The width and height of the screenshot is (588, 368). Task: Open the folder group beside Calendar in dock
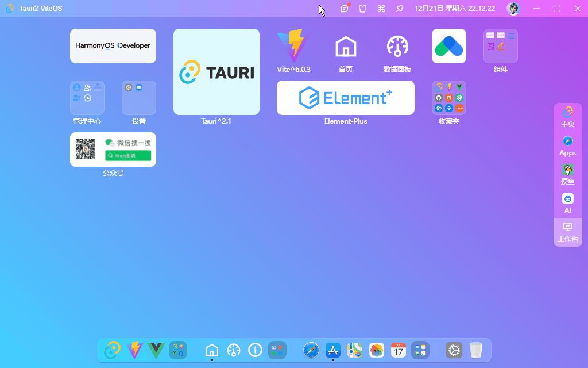pyautogui.click(x=420, y=350)
